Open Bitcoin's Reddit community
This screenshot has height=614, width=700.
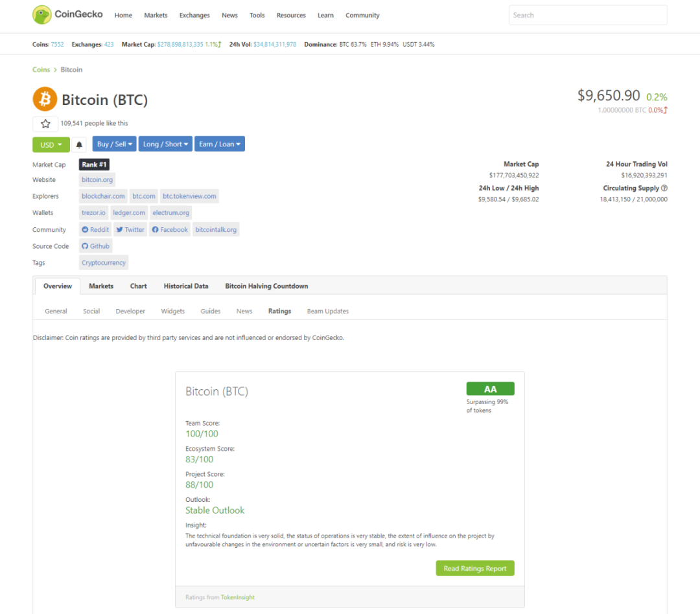(95, 229)
